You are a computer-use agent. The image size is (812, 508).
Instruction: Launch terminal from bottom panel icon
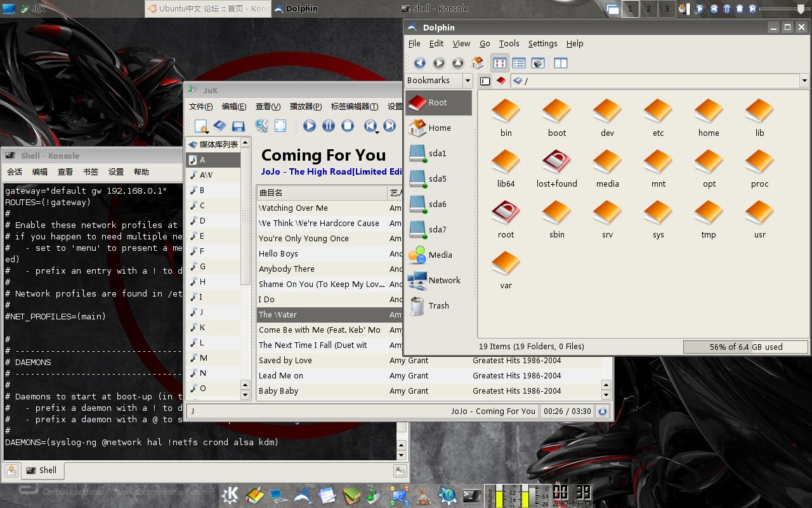[x=471, y=495]
